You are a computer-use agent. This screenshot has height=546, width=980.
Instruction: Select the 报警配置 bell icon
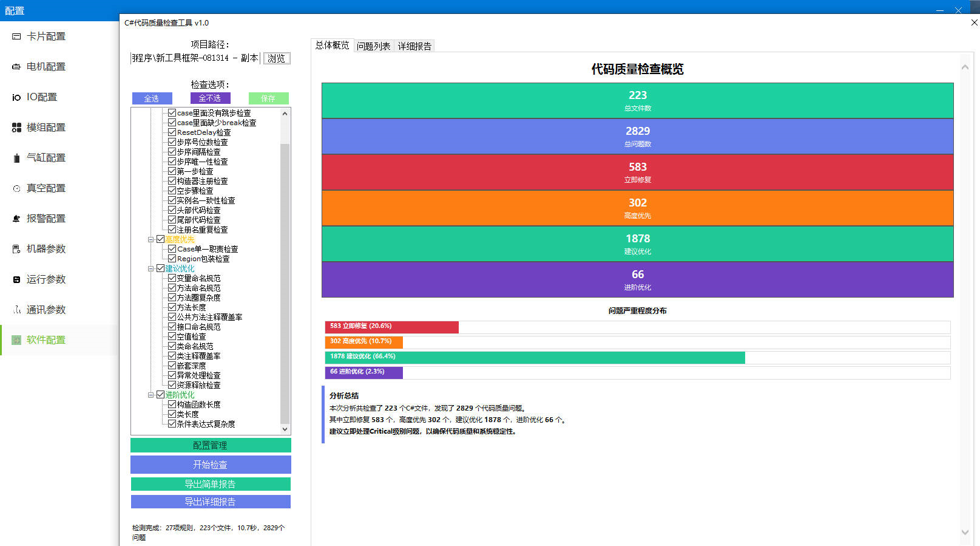pos(16,219)
